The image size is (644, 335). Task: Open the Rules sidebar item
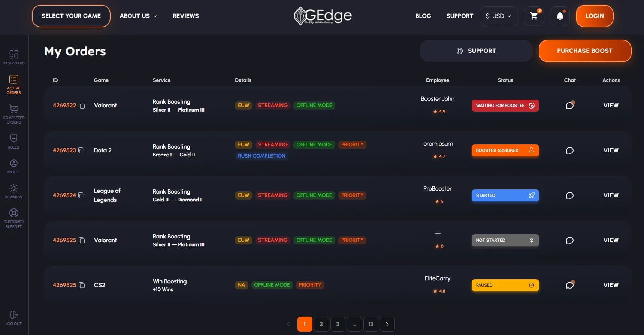[13, 141]
